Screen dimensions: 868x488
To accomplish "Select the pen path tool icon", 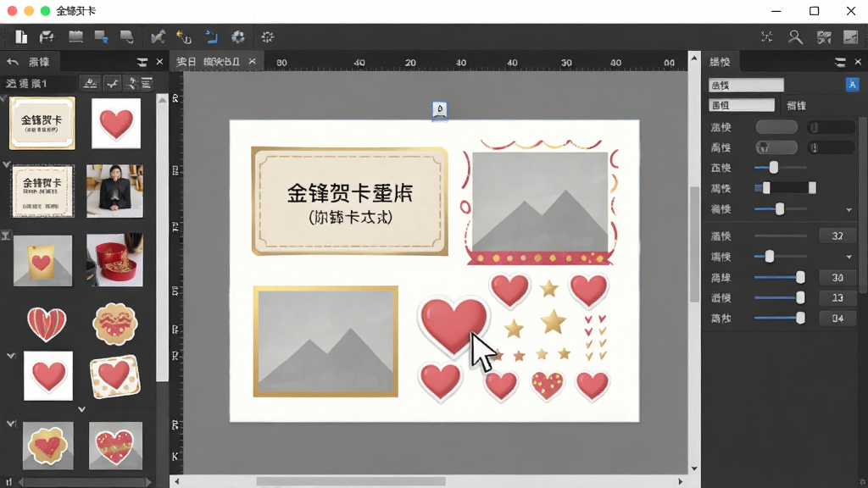I will [x=158, y=37].
